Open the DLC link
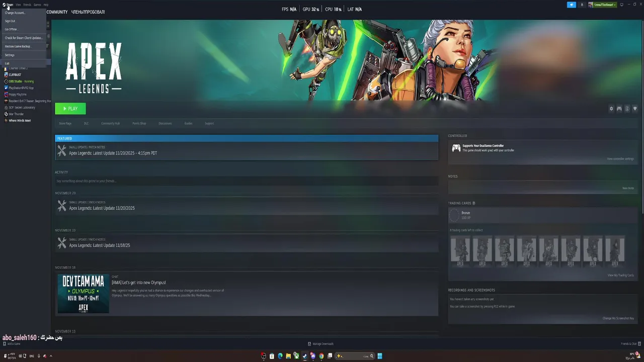 point(86,123)
